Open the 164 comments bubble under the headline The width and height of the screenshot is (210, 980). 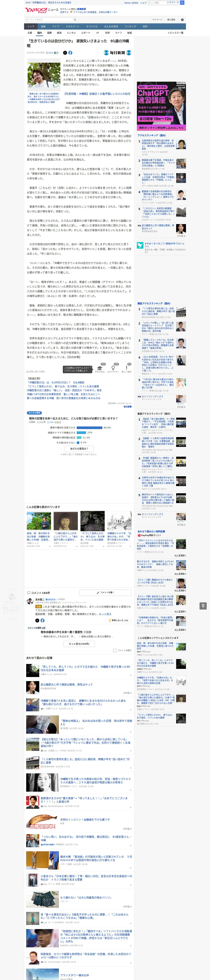click(x=50, y=53)
